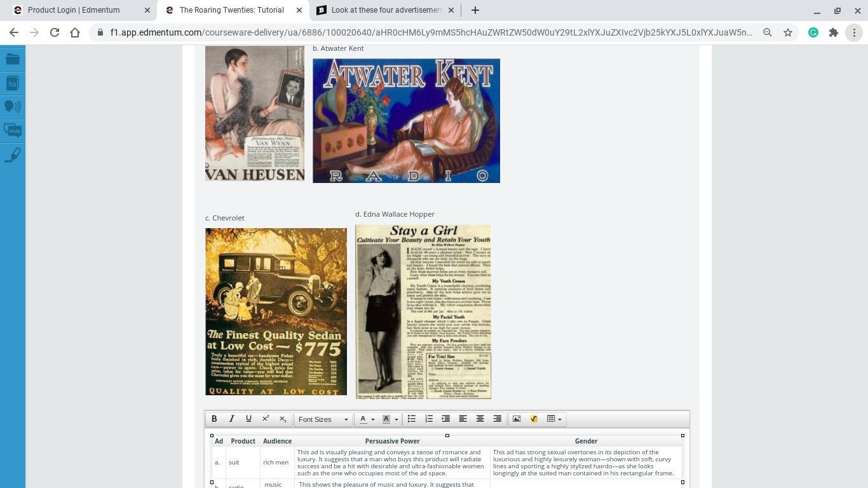The width and height of the screenshot is (868, 488).
Task: Toggle superscript formatting
Action: point(266,419)
